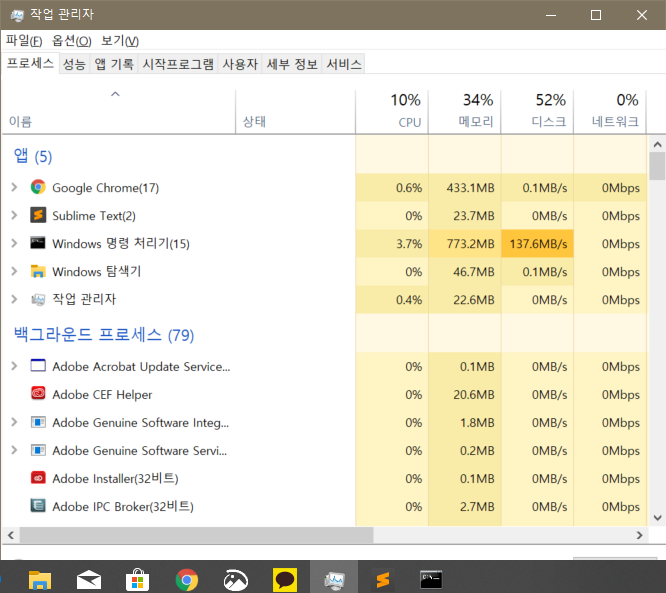666x593 pixels.
Task: Click the horizontal scrollbar thumb
Action: [x=196, y=535]
